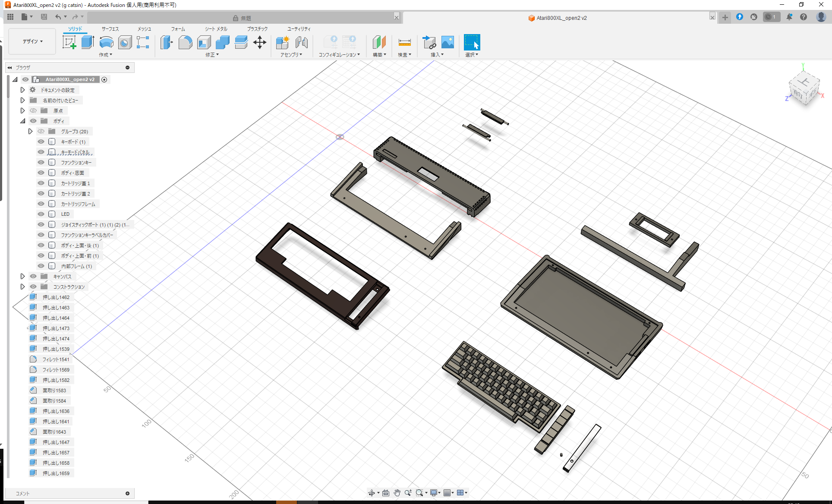Activate the Move/Copy tool in 修正 panel

pos(260,42)
